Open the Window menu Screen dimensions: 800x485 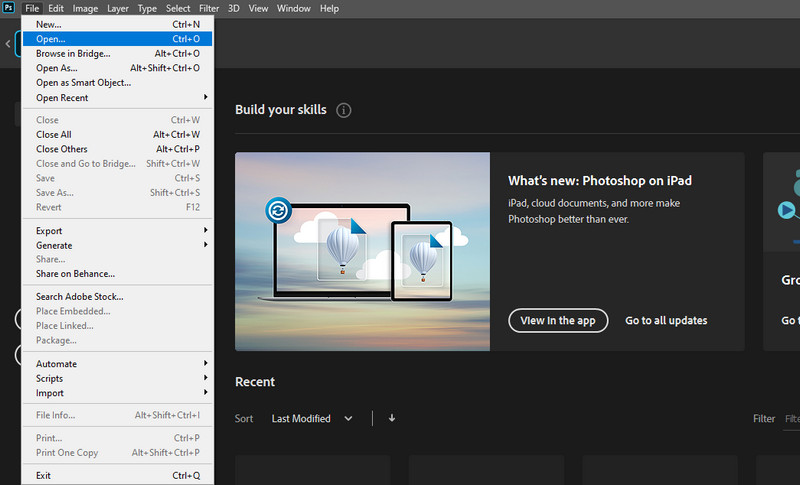293,8
